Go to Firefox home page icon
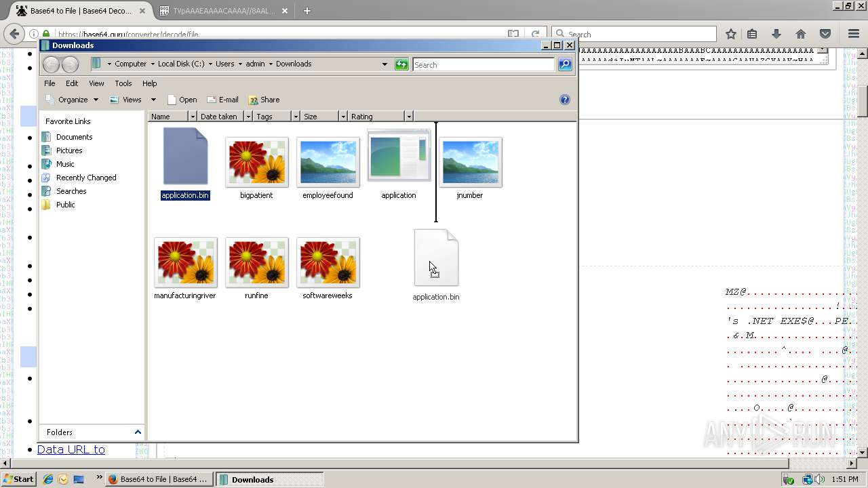 pos(801,34)
